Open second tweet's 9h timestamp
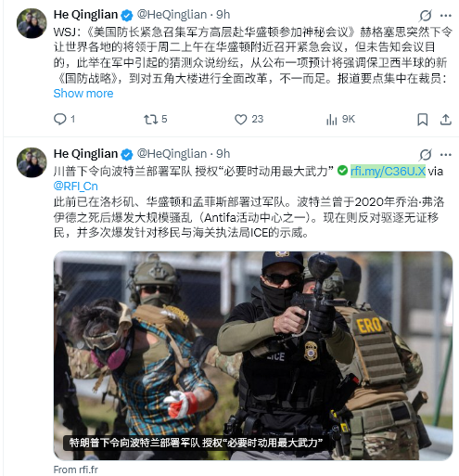The width and height of the screenshot is (459, 476). (x=223, y=154)
